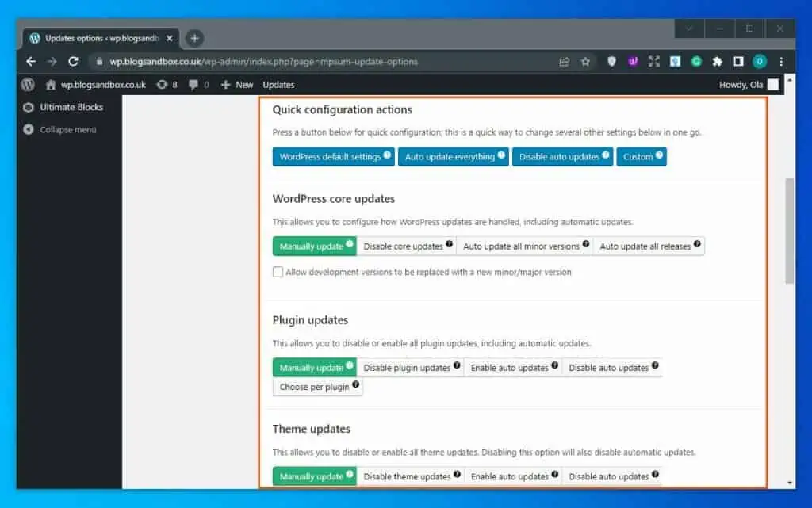
Task: Select the Updates options browser tab
Action: (95, 37)
